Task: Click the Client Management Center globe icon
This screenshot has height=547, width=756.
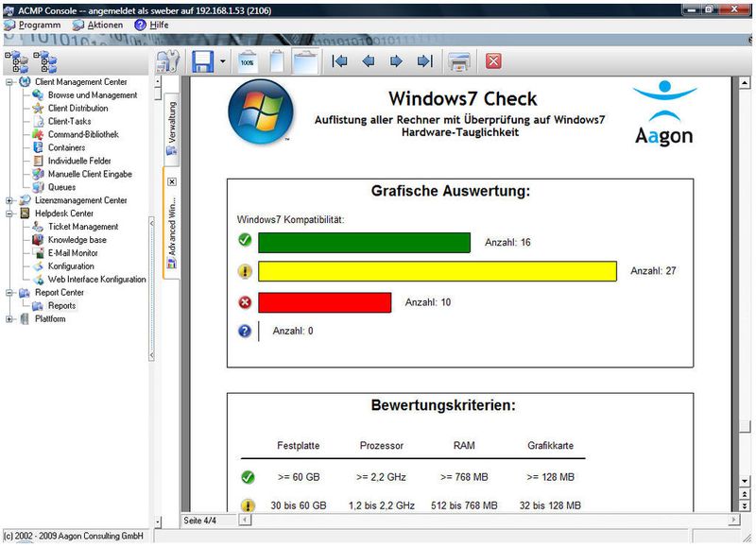Action: (x=25, y=82)
